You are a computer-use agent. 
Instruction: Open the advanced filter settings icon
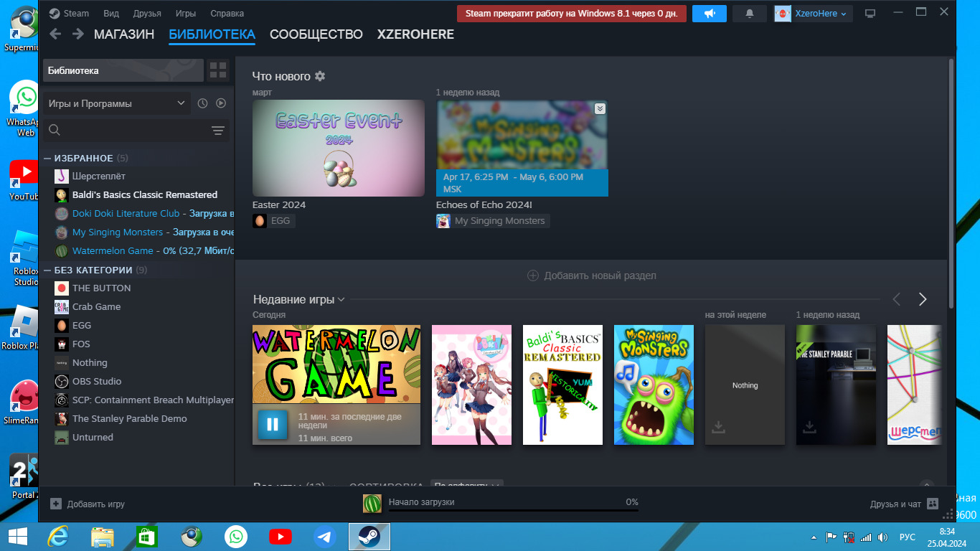click(218, 131)
